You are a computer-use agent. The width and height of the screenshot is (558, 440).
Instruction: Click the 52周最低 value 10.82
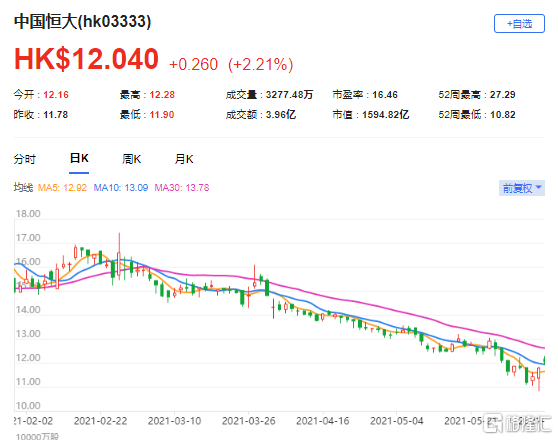point(502,115)
